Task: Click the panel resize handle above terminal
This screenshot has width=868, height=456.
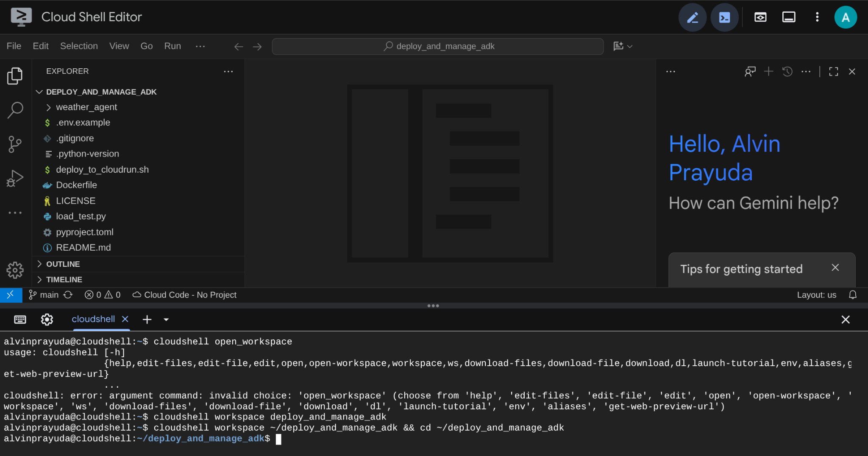Action: (433, 306)
